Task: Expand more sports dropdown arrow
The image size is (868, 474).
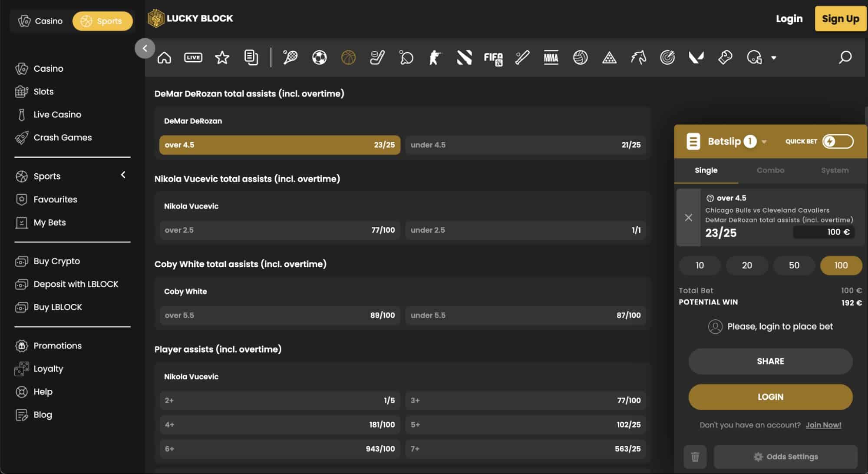Action: [x=773, y=57]
